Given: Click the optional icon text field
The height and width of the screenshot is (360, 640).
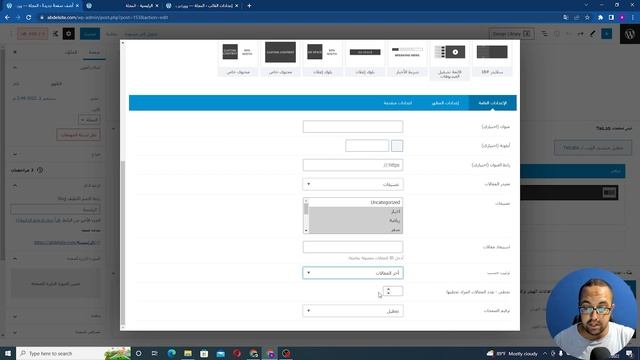Looking at the screenshot, I should pos(367,146).
